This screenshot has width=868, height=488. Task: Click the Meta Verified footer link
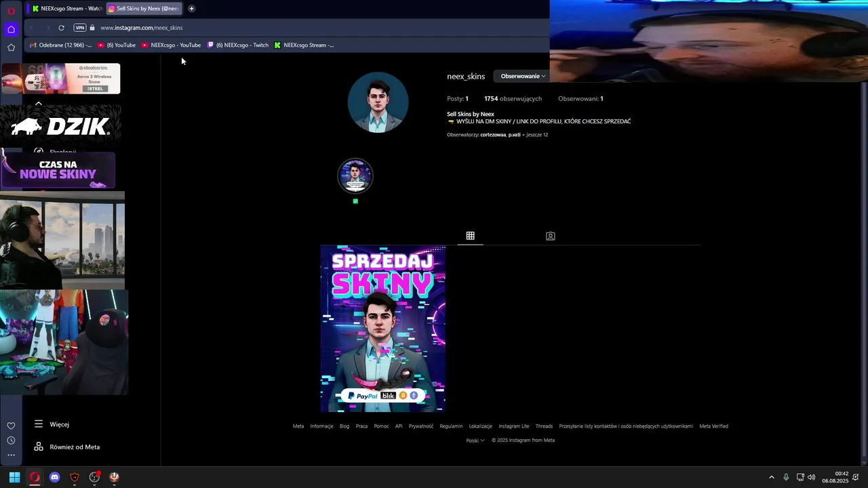(713, 426)
